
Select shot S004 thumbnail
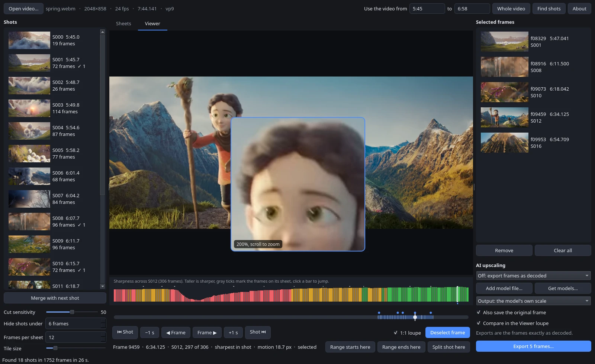click(x=29, y=131)
